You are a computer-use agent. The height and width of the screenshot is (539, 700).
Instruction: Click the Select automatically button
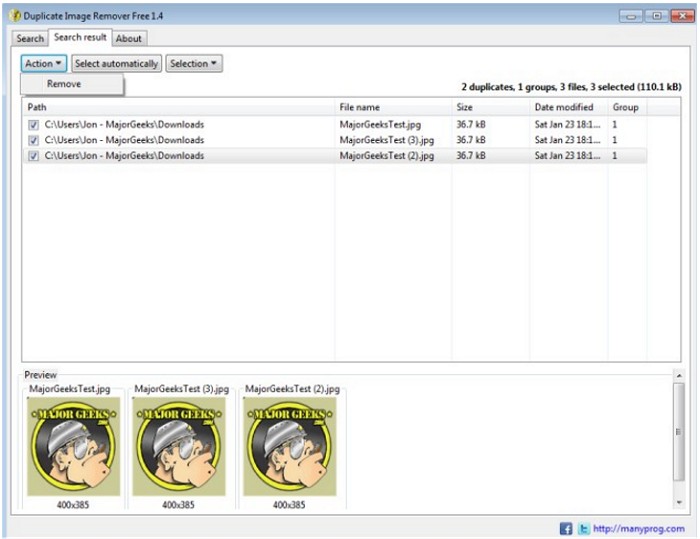117,63
